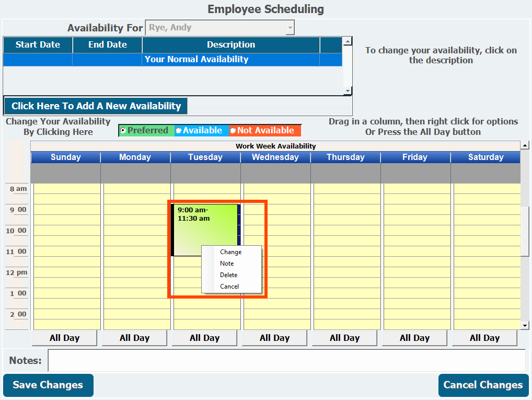
Task: Open the Availability For employee dropdown
Action: pyautogui.click(x=290, y=28)
